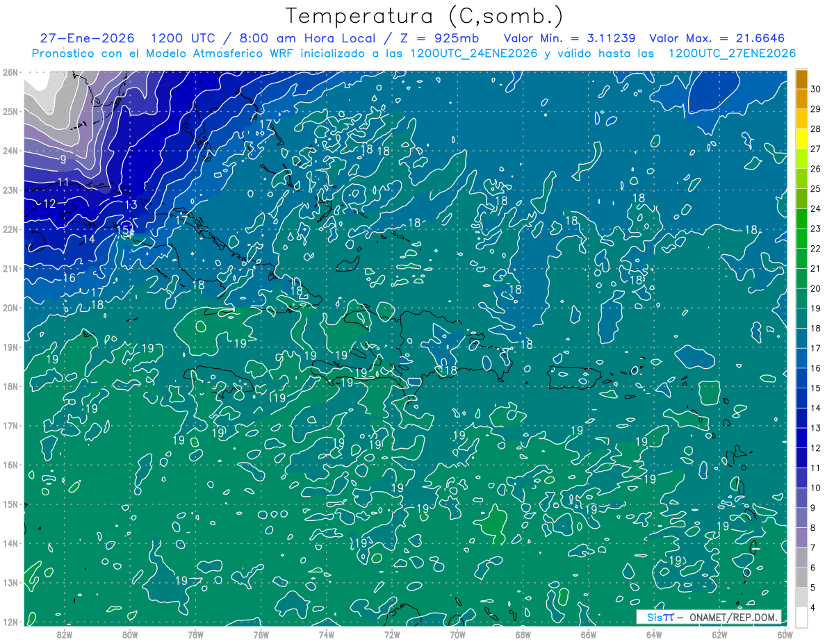This screenshot has width=834, height=644.
Task: Click the Puerto Rico island outline on the map
Action: [575, 378]
